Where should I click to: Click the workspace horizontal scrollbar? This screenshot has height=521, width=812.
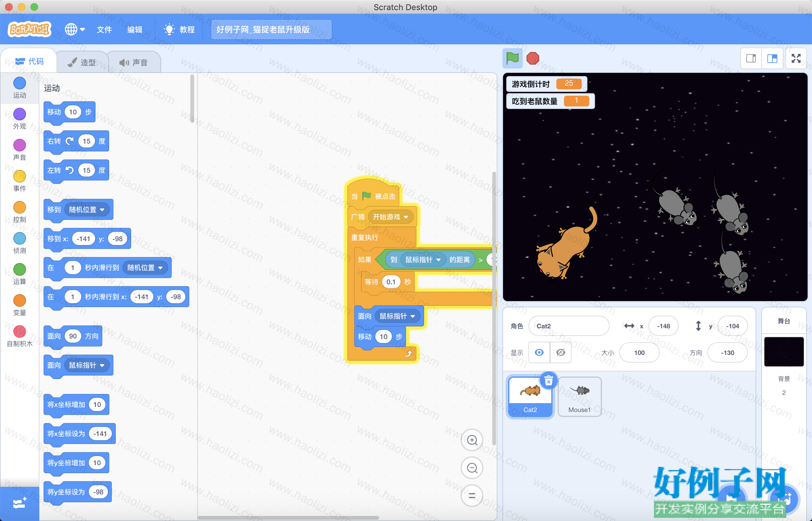pos(288,518)
